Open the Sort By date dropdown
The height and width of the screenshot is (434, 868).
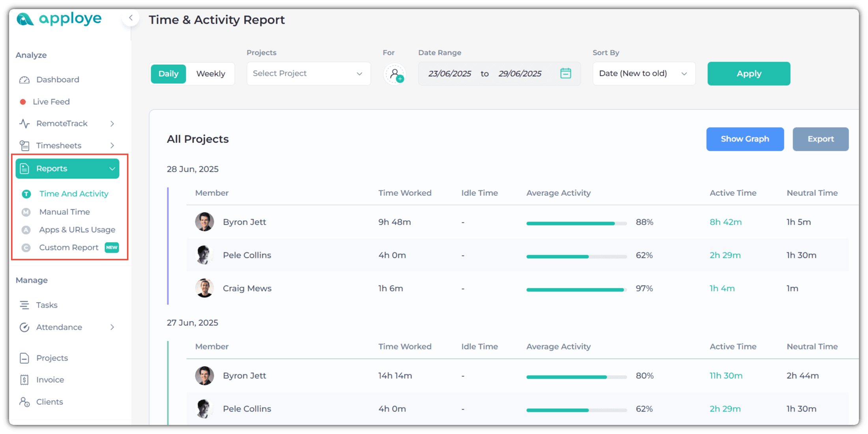[x=644, y=73]
